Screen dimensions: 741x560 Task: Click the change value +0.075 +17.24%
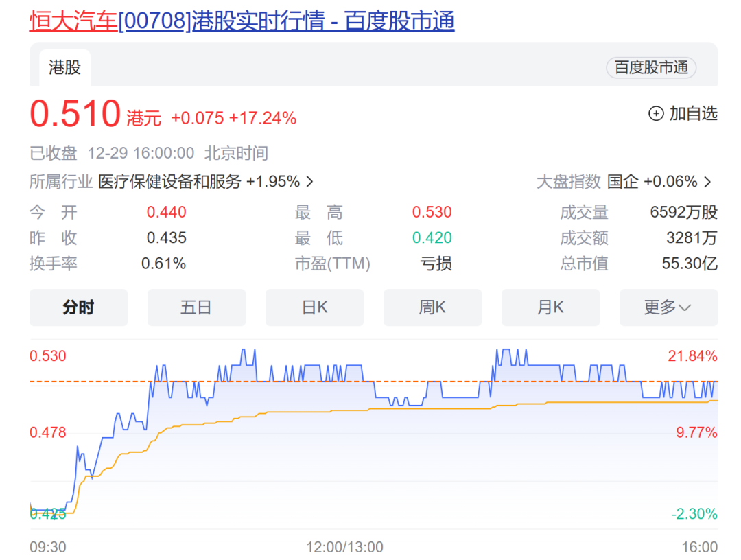tap(233, 118)
